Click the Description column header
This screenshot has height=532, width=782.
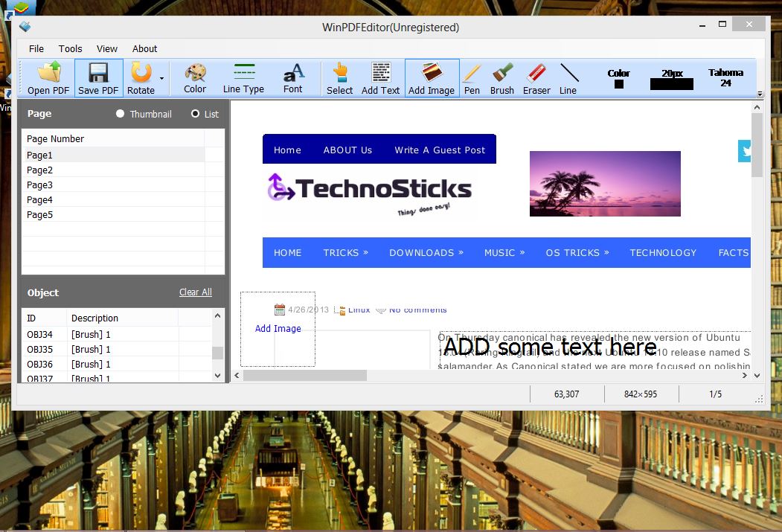click(x=122, y=318)
